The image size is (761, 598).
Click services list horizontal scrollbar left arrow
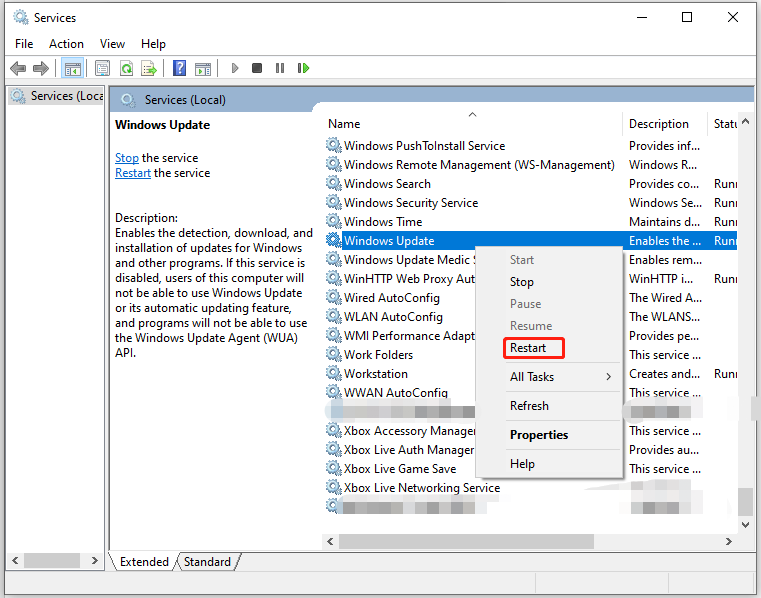pyautogui.click(x=331, y=541)
